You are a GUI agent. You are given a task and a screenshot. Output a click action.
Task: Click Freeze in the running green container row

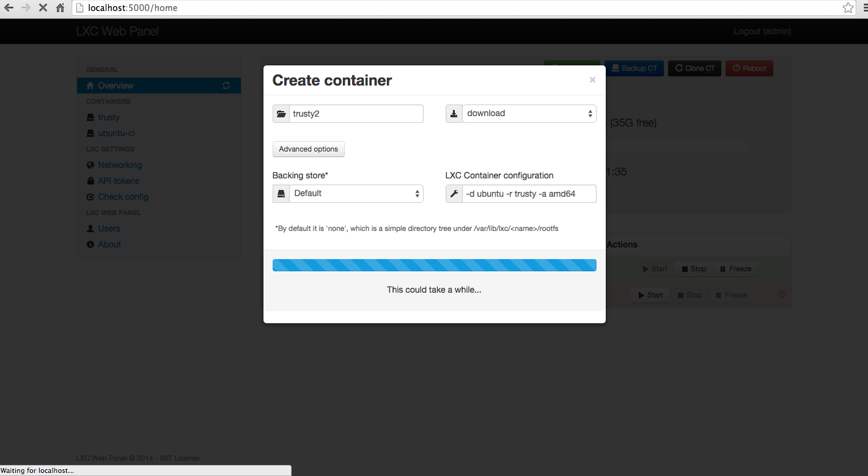[735, 269]
